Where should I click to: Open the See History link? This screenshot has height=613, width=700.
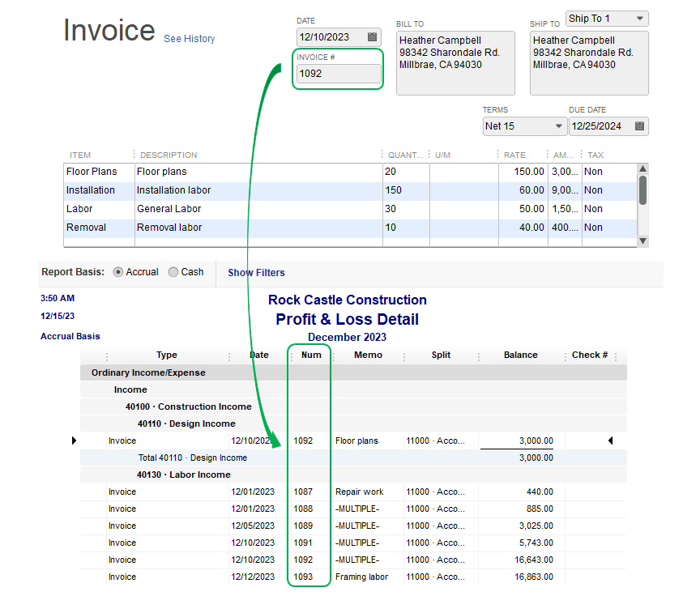pos(190,39)
